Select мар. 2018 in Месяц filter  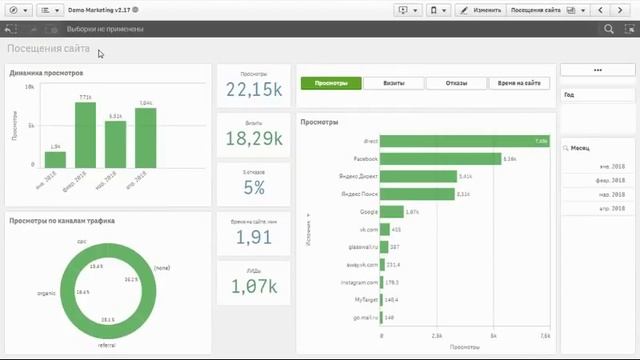598,195
